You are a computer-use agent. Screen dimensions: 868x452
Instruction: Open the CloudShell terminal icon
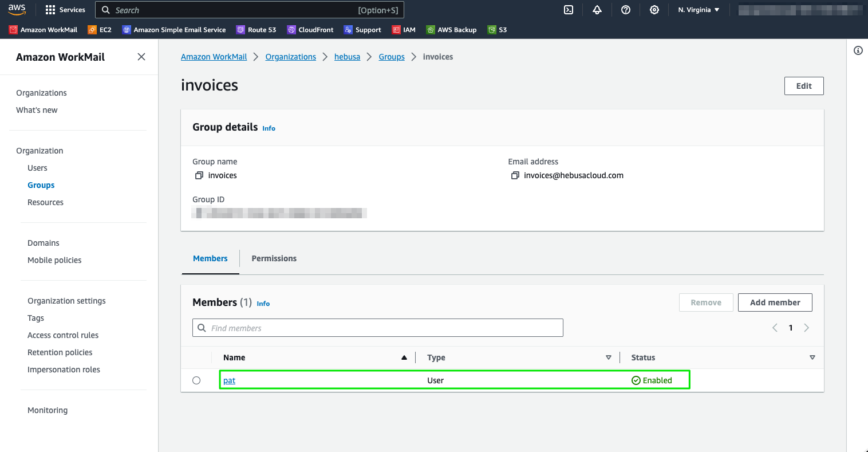[569, 10]
